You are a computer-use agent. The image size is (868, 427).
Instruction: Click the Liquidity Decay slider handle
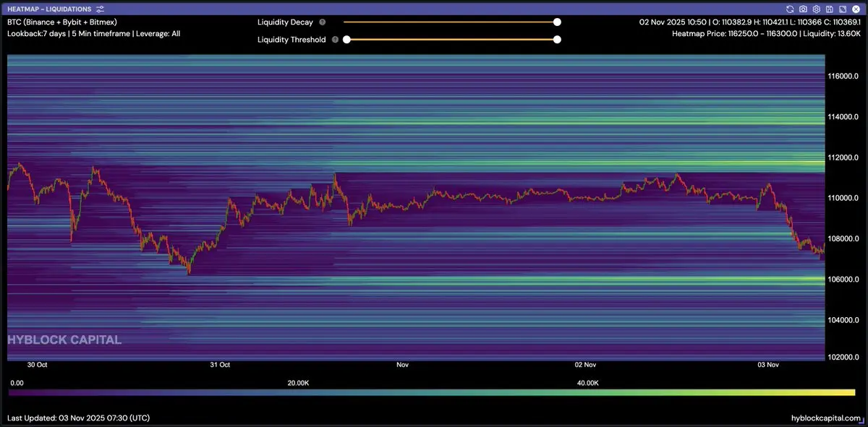(x=557, y=22)
